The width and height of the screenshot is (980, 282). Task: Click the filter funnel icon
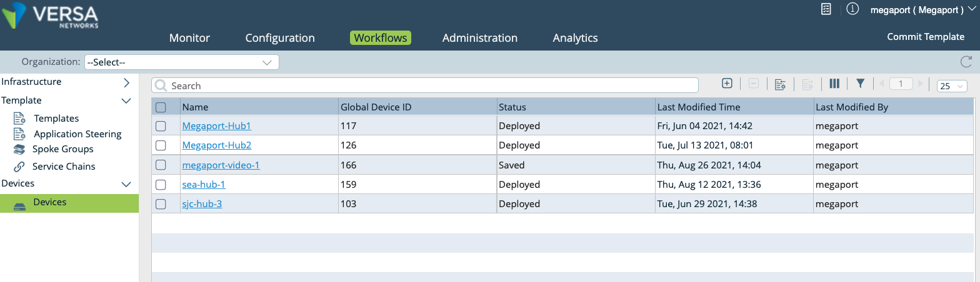coord(860,84)
